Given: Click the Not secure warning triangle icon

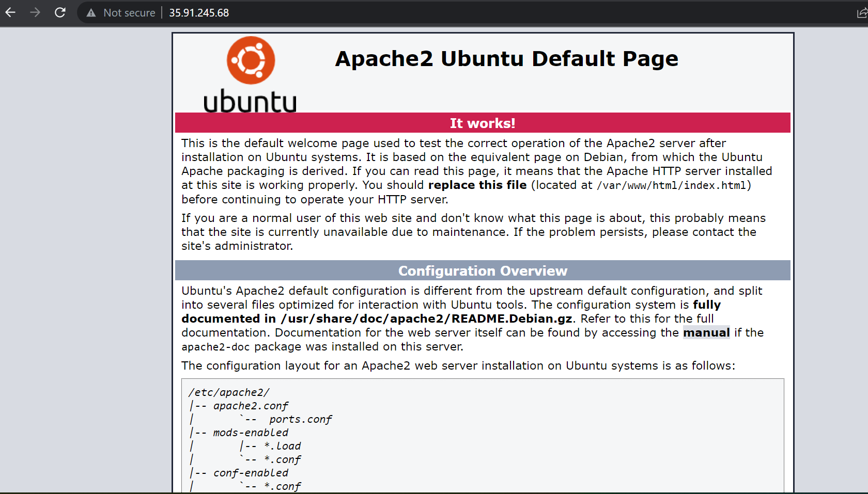Looking at the screenshot, I should 91,12.
